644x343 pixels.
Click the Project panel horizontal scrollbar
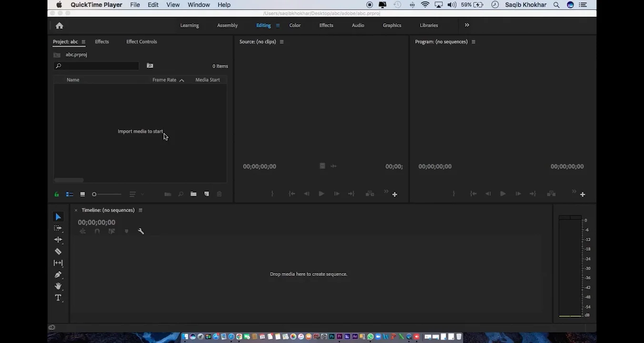[69, 180]
